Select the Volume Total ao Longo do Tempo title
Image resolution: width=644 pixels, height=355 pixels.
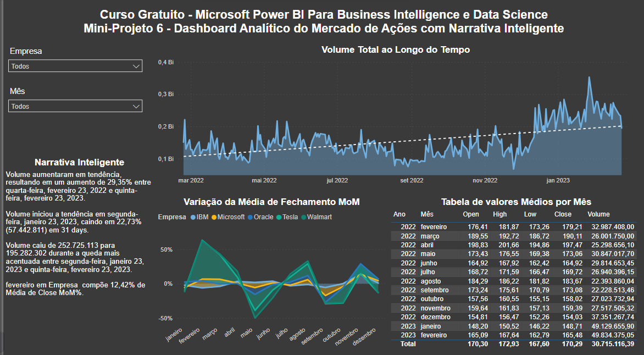point(395,50)
